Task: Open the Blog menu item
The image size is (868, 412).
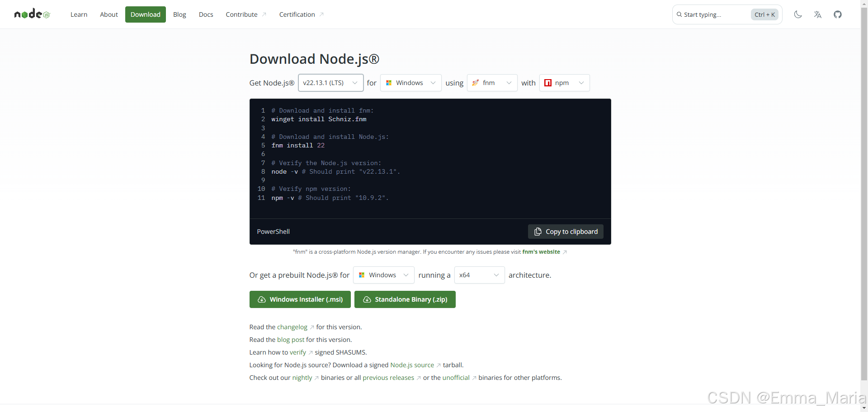Action: click(179, 14)
